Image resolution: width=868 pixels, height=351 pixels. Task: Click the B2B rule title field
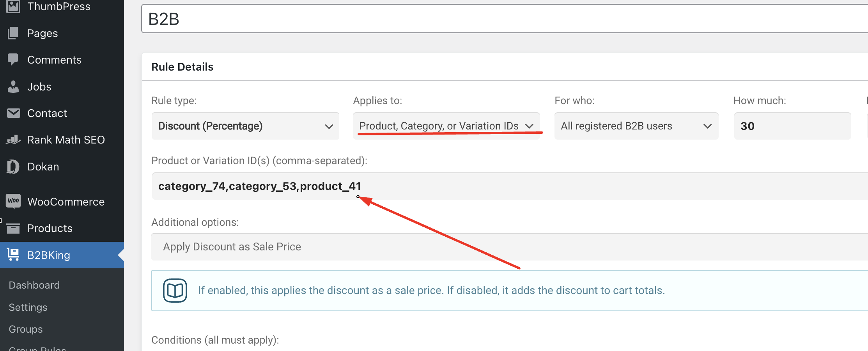click(505, 19)
